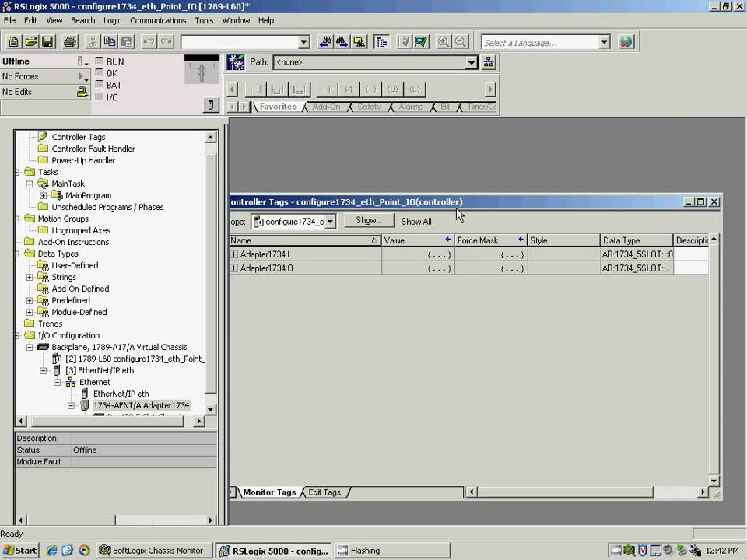Click the Undo arrow icon
The image size is (747, 560).
pyautogui.click(x=149, y=42)
